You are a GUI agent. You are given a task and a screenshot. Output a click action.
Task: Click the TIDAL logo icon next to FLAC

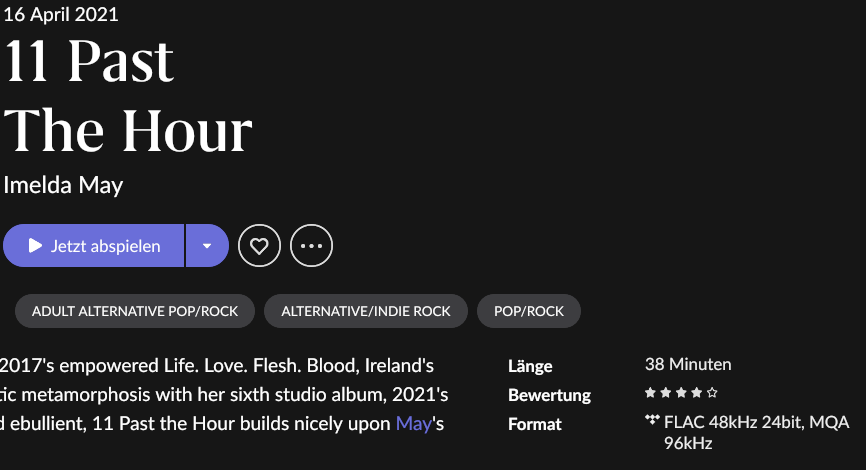point(652,420)
